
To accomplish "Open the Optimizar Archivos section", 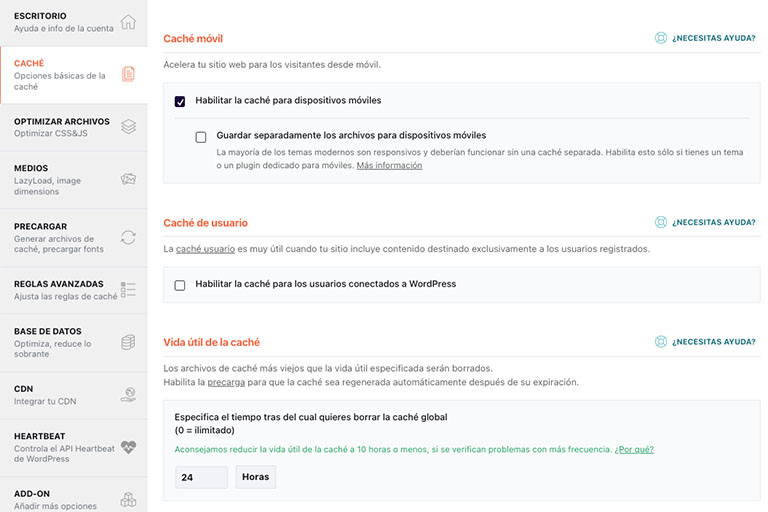I will click(74, 127).
